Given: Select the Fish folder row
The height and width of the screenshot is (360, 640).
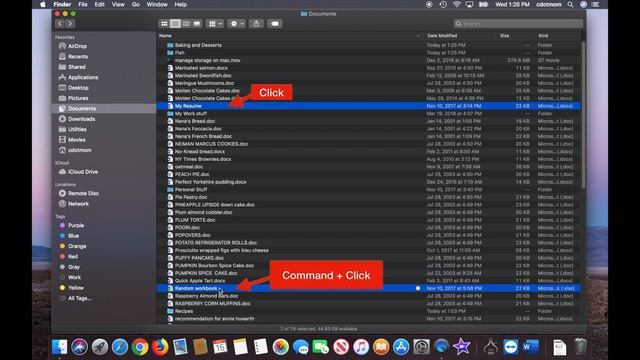Looking at the screenshot, I should pyautogui.click(x=368, y=53).
